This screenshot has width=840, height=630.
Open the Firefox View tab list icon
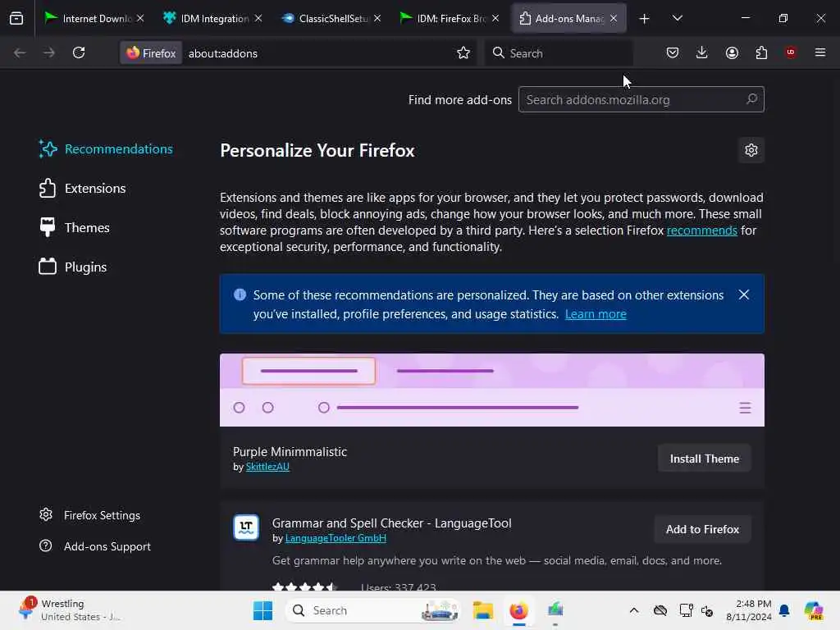click(x=16, y=18)
